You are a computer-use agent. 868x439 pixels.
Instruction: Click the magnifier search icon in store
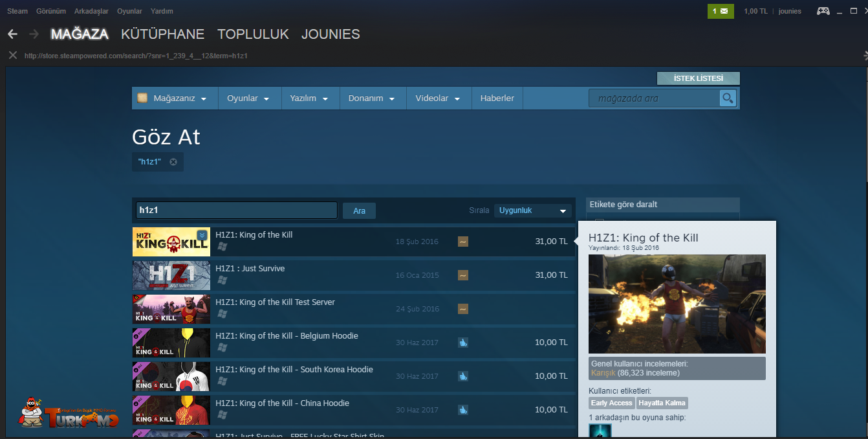728,98
